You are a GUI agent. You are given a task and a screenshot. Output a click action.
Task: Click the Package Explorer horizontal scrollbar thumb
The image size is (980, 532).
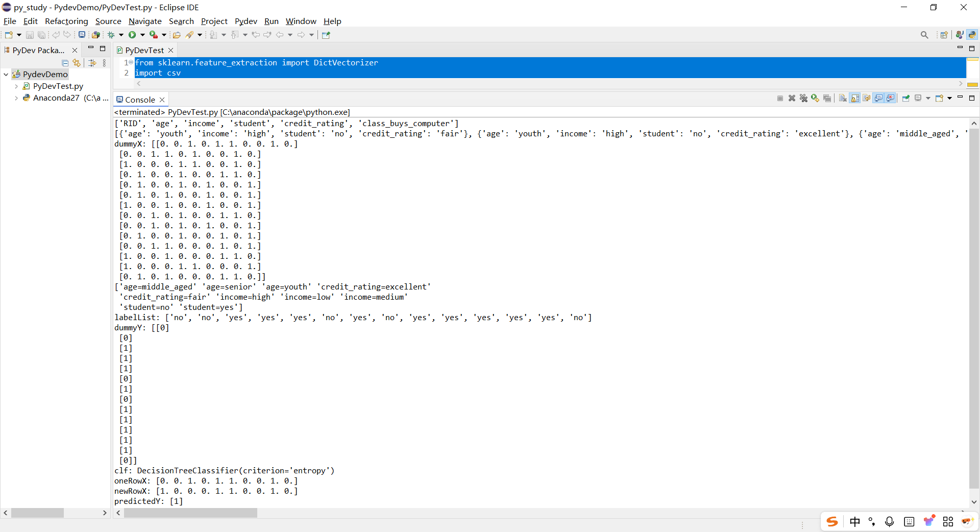37,513
